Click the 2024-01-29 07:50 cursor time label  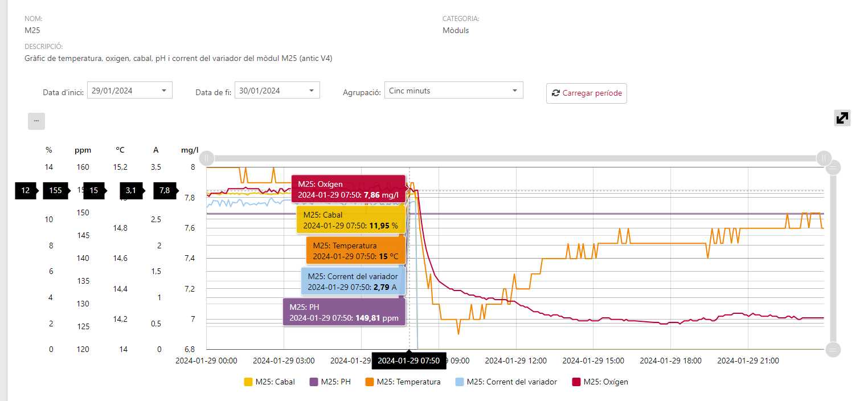tap(409, 361)
